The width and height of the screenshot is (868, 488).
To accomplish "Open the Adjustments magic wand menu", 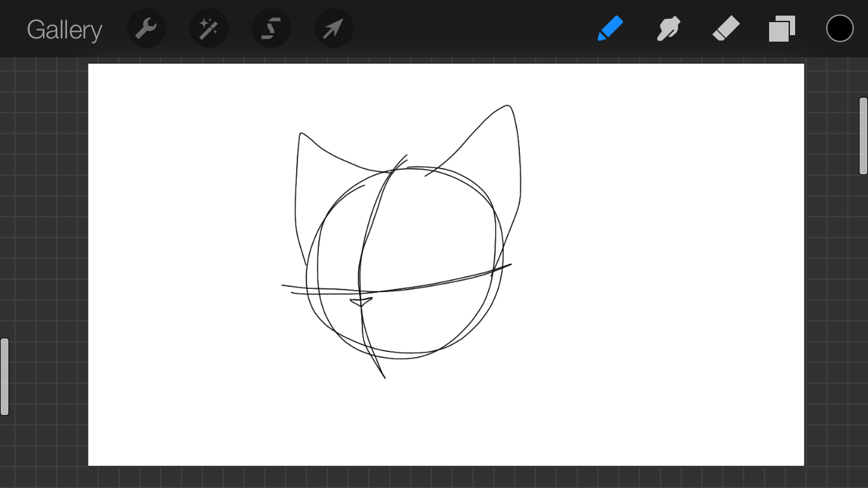I will click(x=209, y=29).
